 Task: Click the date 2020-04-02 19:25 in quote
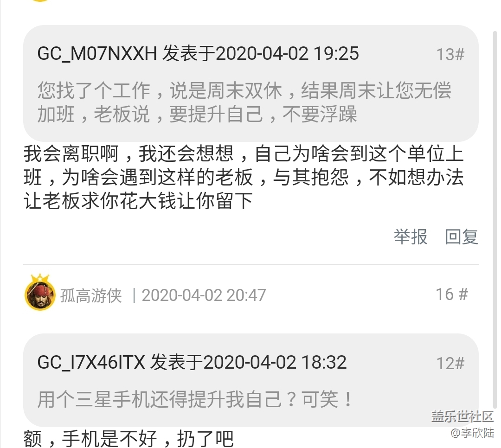[x=287, y=53]
